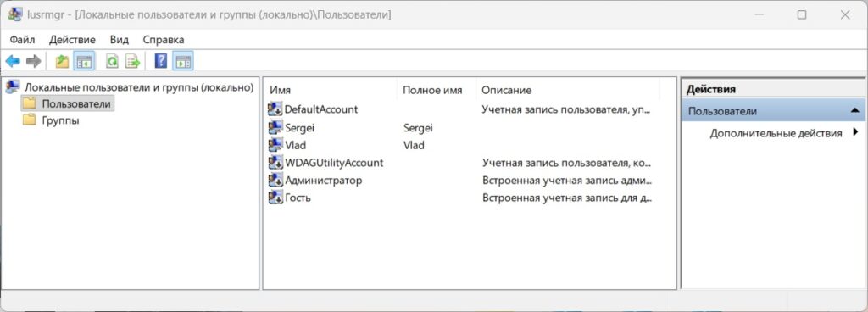
Task: Click the Up one level folder icon
Action: point(63,61)
